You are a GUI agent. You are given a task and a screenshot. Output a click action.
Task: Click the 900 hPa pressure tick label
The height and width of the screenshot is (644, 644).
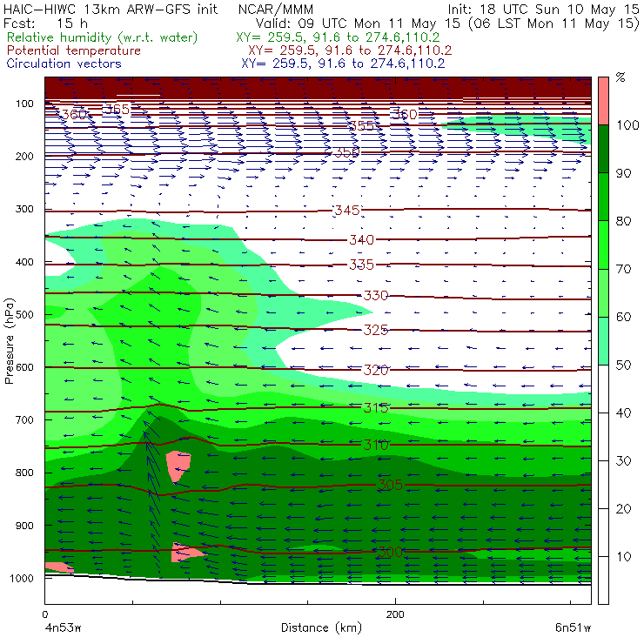pos(24,526)
